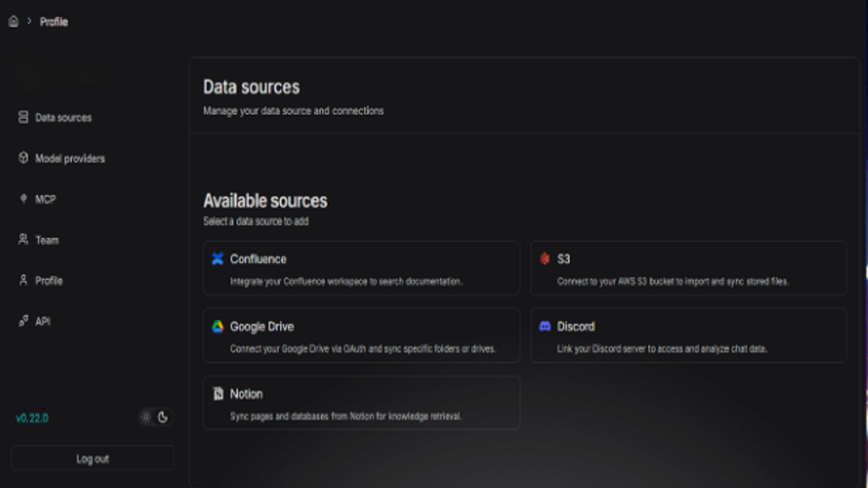Click the Google Drive logo icon

pyautogui.click(x=218, y=327)
